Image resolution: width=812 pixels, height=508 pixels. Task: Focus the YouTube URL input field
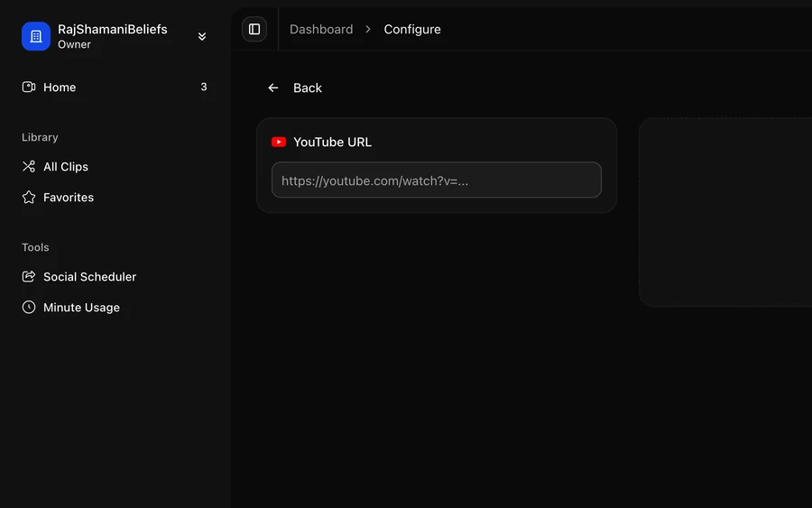point(437,180)
